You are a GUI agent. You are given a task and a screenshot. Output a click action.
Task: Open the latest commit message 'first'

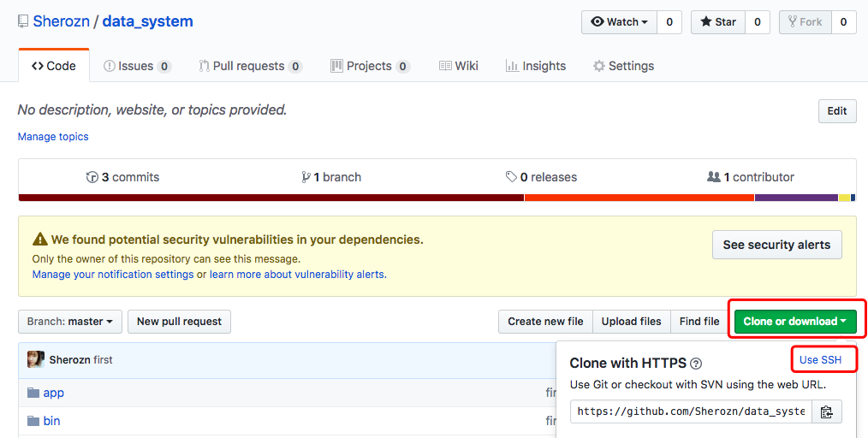pyautogui.click(x=103, y=360)
